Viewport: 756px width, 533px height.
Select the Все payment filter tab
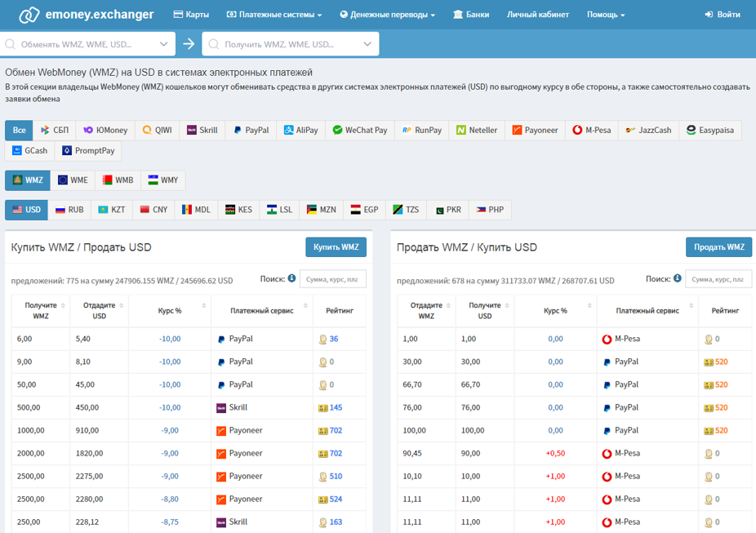[x=20, y=130]
